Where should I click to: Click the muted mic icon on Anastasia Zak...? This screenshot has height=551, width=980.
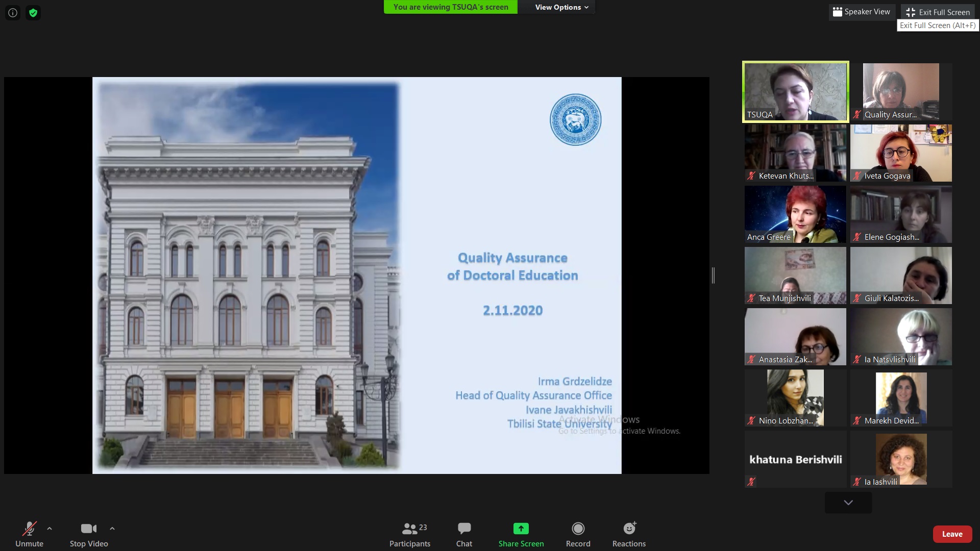point(751,359)
